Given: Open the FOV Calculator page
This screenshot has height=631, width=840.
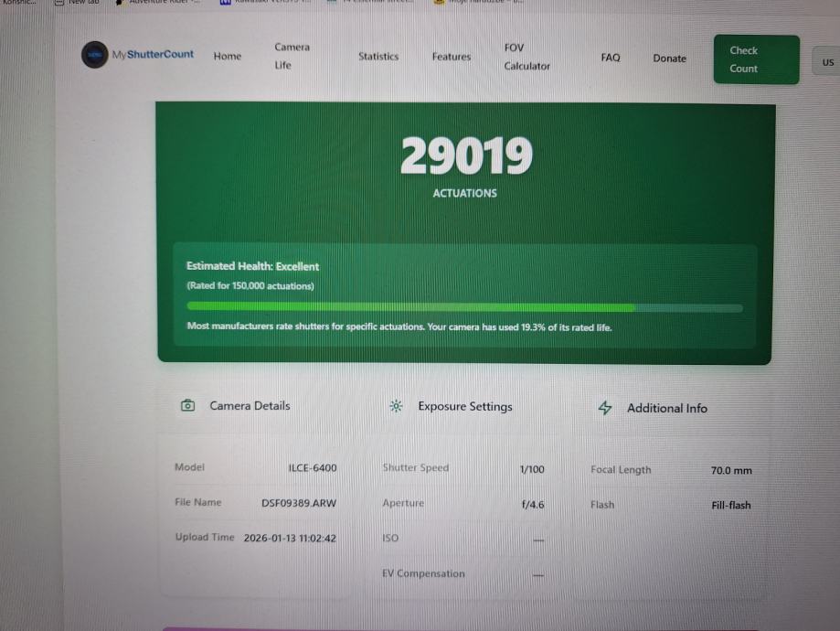Looking at the screenshot, I should coord(527,57).
